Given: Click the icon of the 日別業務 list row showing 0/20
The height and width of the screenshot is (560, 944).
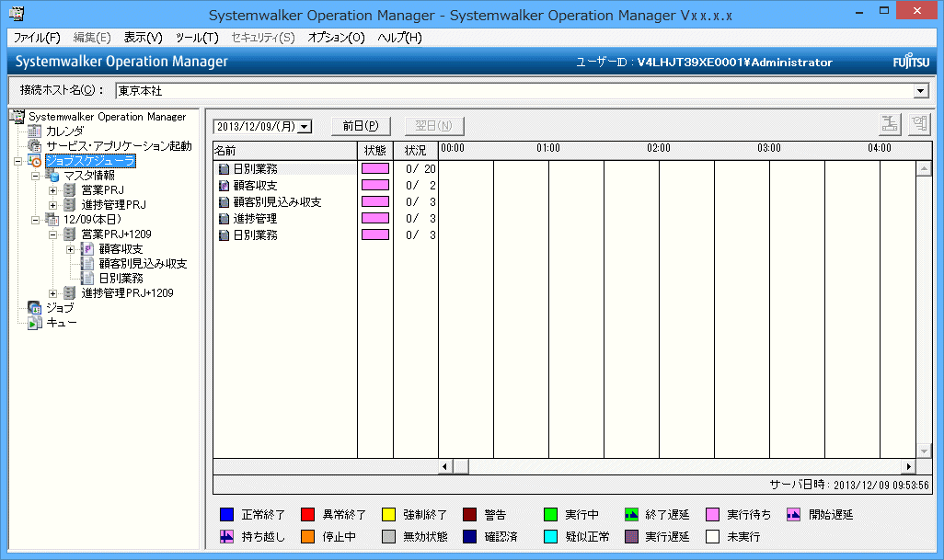Looking at the screenshot, I should pos(224,169).
